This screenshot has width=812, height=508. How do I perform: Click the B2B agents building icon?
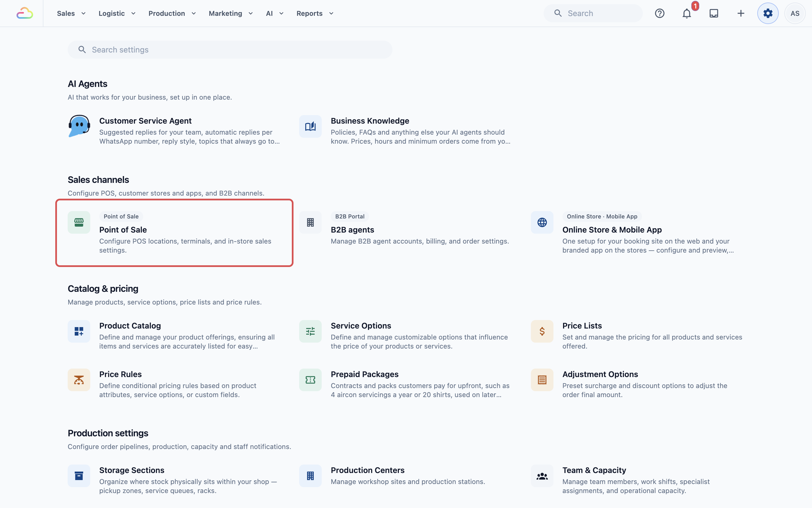click(310, 222)
